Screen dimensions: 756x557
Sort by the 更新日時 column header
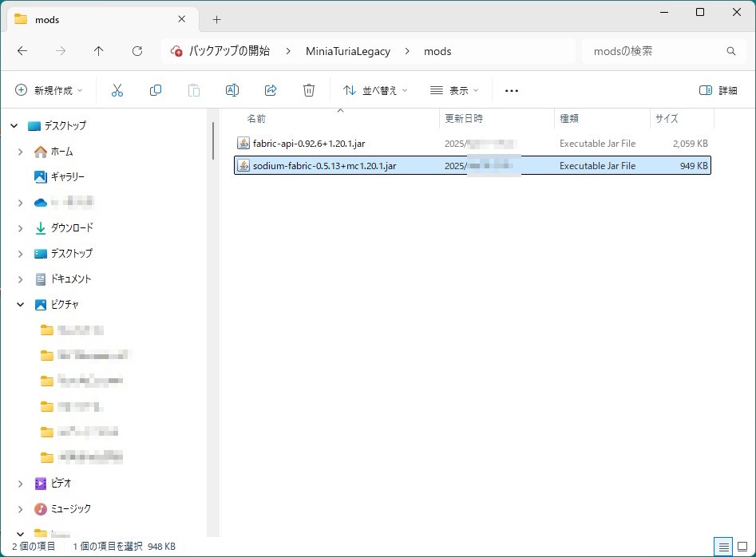coord(464,119)
